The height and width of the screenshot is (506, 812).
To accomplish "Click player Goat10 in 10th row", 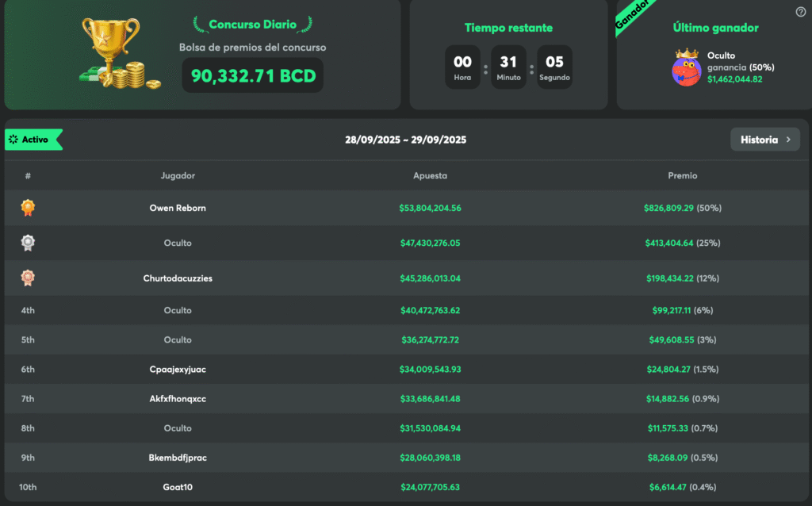I will tap(178, 487).
